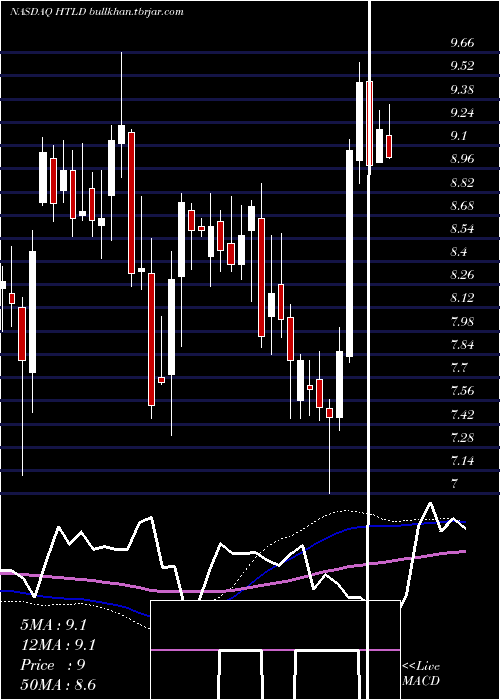Click the 5MA : 9.1 indicator text
The image size is (500, 700).
53,625
